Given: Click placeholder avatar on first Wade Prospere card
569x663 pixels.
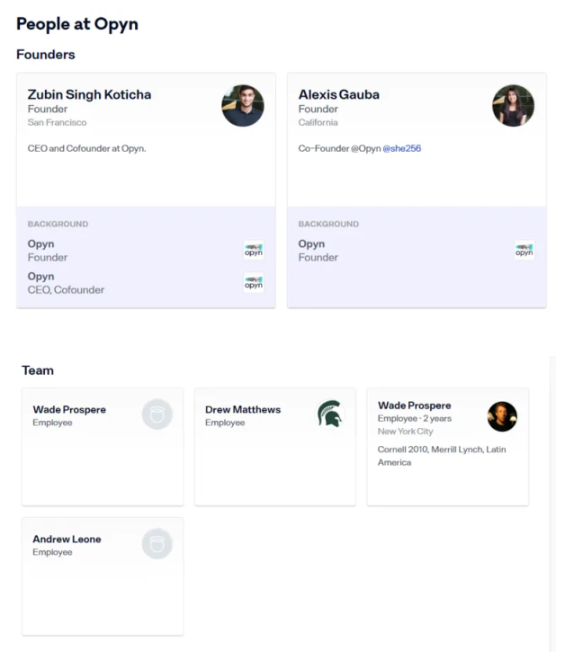Looking at the screenshot, I should [x=157, y=414].
